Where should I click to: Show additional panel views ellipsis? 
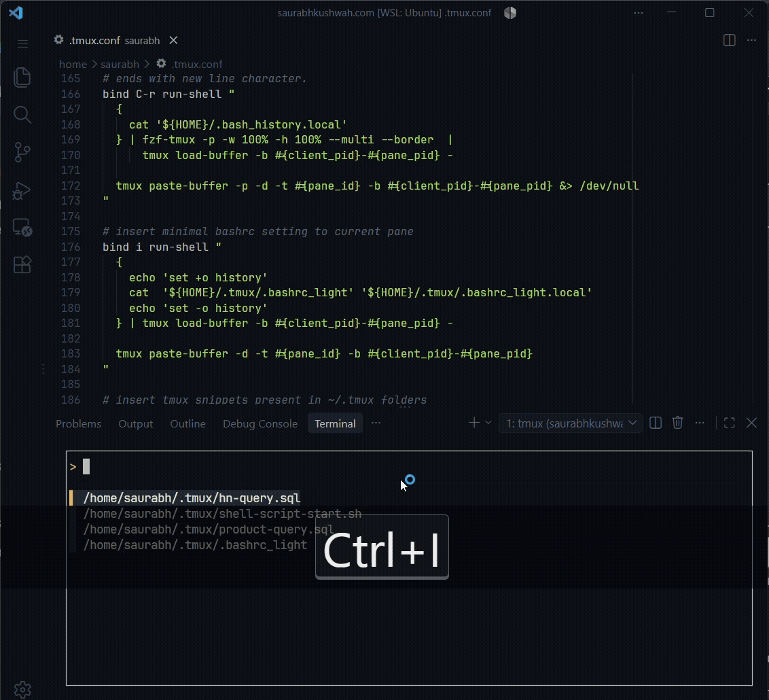point(376,423)
